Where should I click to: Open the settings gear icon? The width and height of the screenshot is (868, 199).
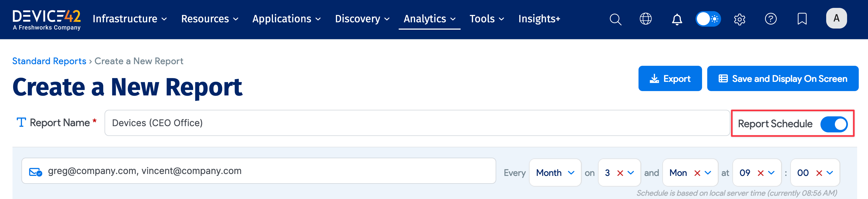tap(739, 19)
